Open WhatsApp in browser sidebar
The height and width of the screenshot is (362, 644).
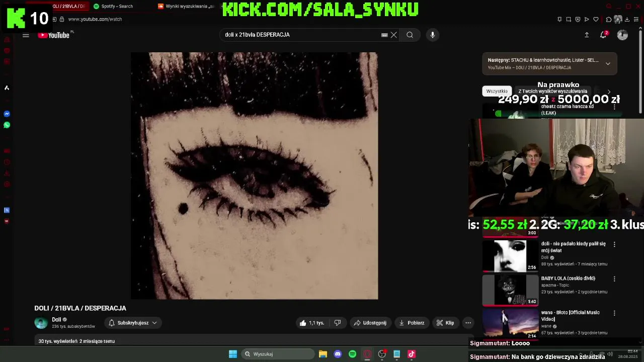coord(7,125)
